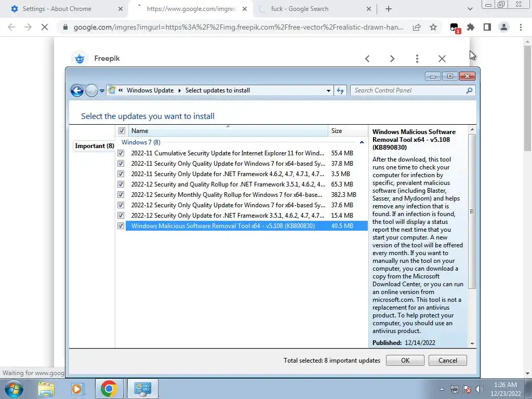
Task: Open the Chrome profile avatar
Action: [504, 27]
